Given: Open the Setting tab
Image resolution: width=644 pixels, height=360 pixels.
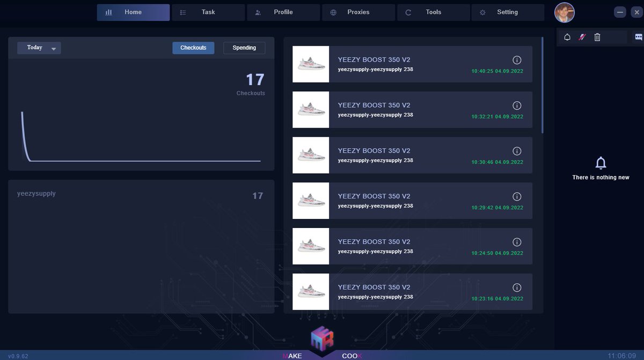Looking at the screenshot, I should point(508,12).
